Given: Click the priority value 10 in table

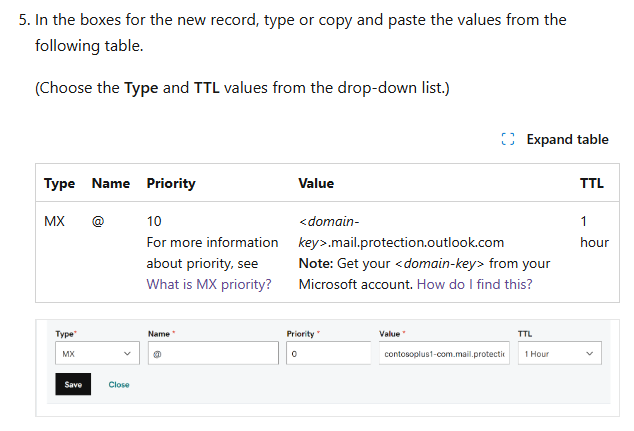Looking at the screenshot, I should click(154, 221).
